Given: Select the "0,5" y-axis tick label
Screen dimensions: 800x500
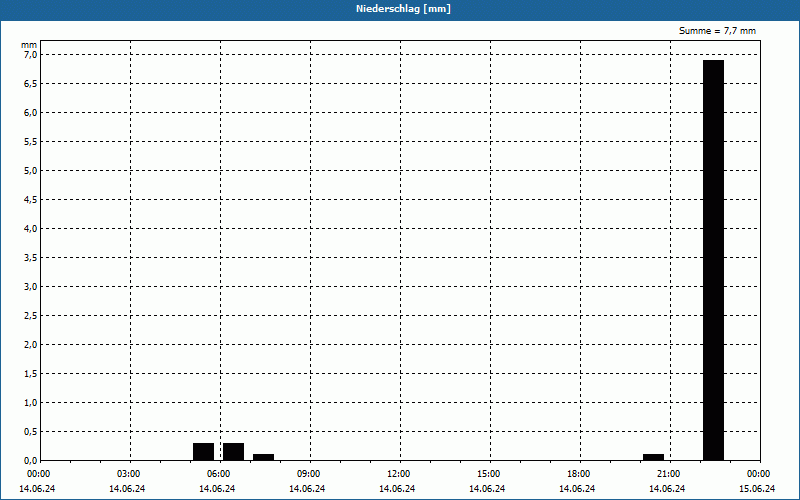Looking at the screenshot, I should tap(31, 432).
